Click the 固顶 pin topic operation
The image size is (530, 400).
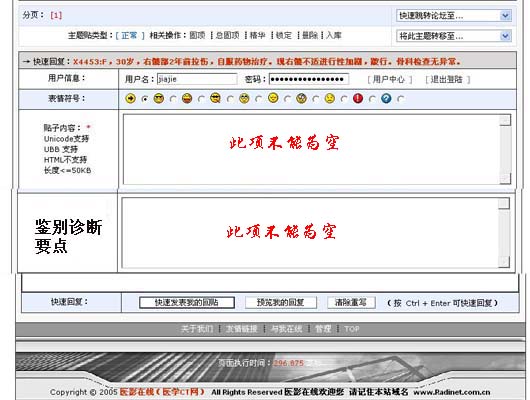(x=197, y=35)
